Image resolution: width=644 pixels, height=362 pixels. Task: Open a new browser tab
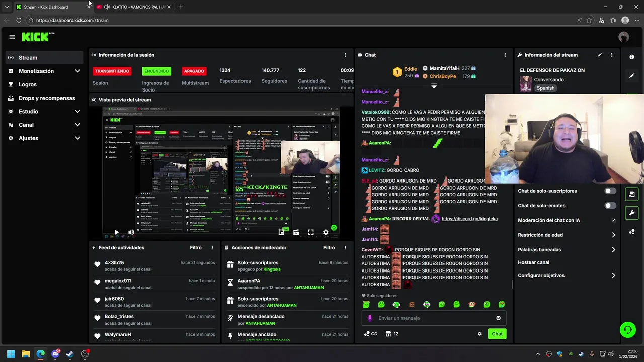181,7
